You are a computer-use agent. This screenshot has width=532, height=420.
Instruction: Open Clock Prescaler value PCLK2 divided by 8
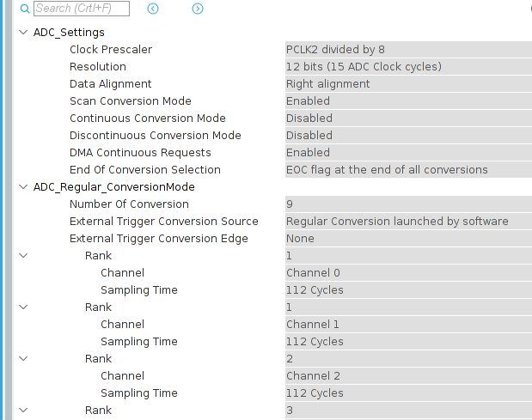tap(408, 50)
